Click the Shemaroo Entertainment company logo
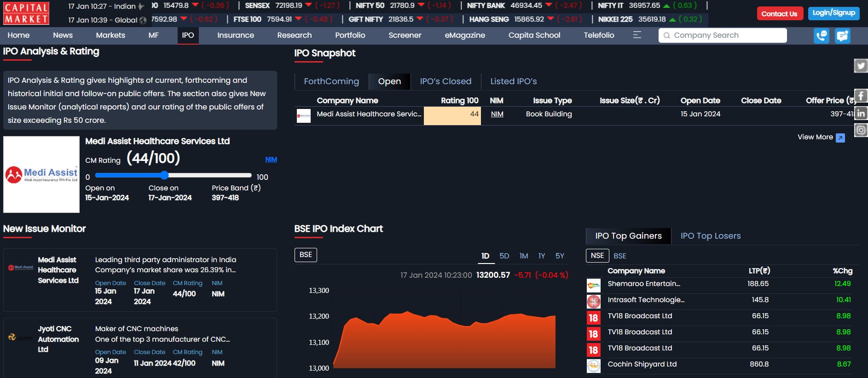 click(x=594, y=286)
